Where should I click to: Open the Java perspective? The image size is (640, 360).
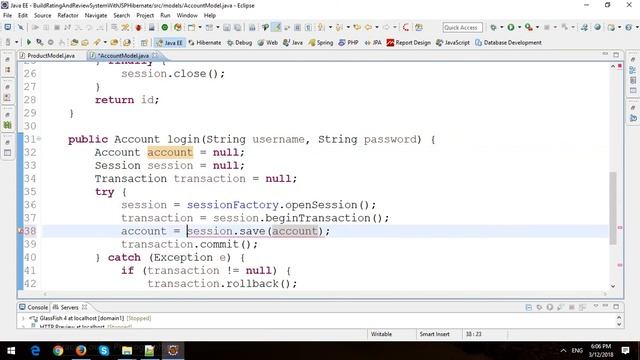293,42
